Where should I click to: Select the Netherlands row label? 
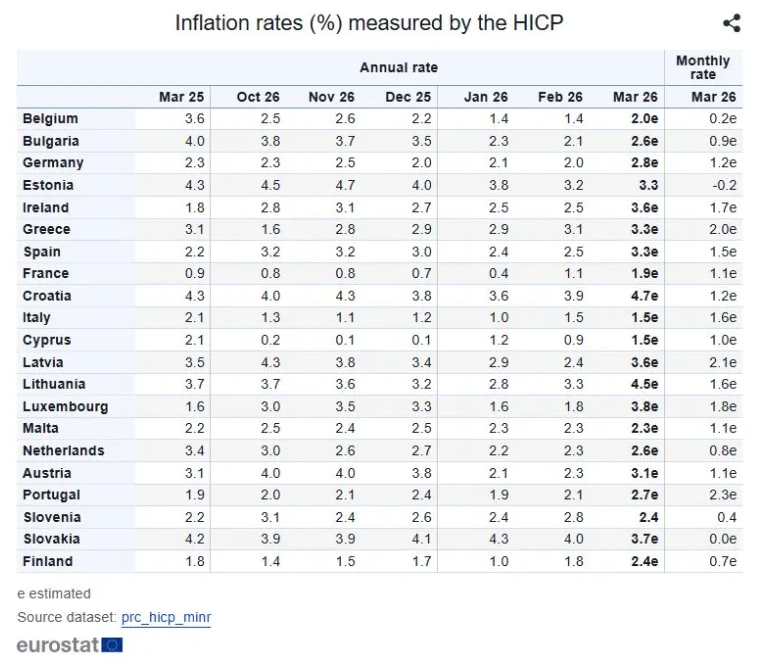[65, 451]
